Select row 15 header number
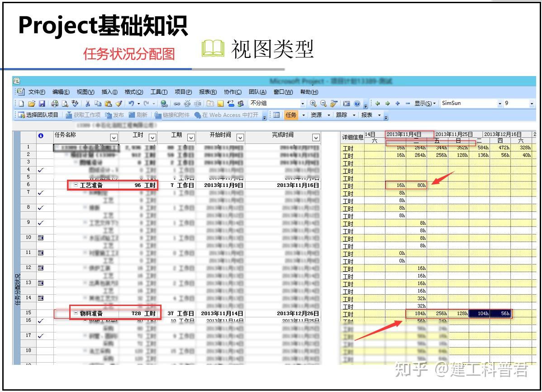The width and height of the screenshot is (542, 392). coord(29,313)
